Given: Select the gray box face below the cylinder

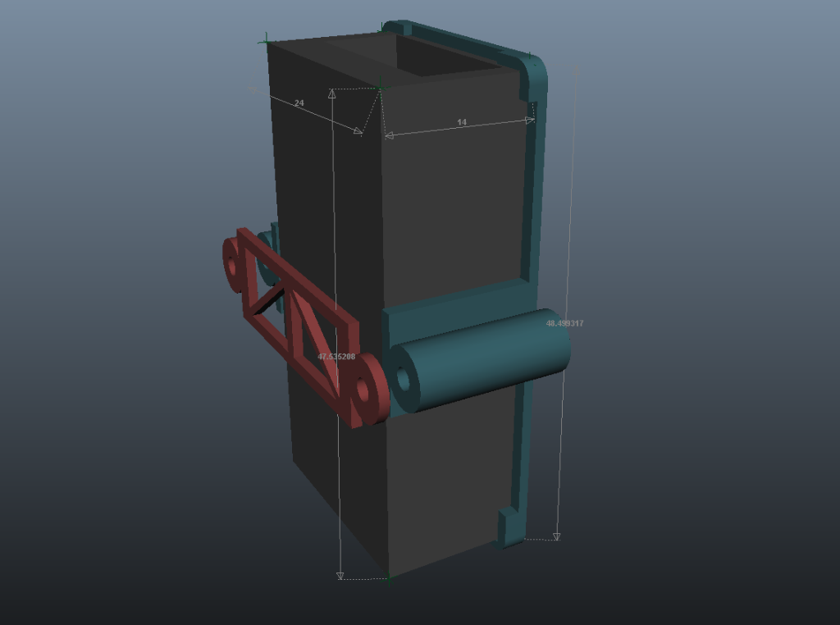Looking at the screenshot, I should pos(443,484).
